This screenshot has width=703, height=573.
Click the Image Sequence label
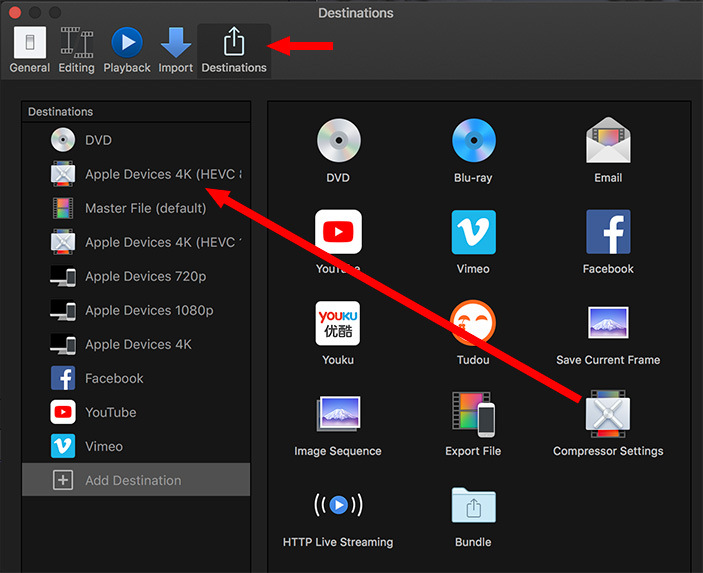point(338,451)
